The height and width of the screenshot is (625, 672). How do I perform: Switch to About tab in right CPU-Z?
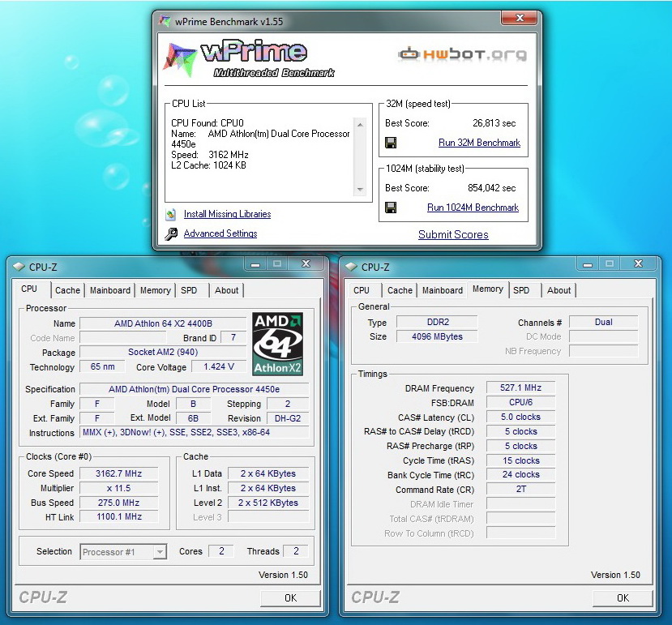pyautogui.click(x=559, y=290)
